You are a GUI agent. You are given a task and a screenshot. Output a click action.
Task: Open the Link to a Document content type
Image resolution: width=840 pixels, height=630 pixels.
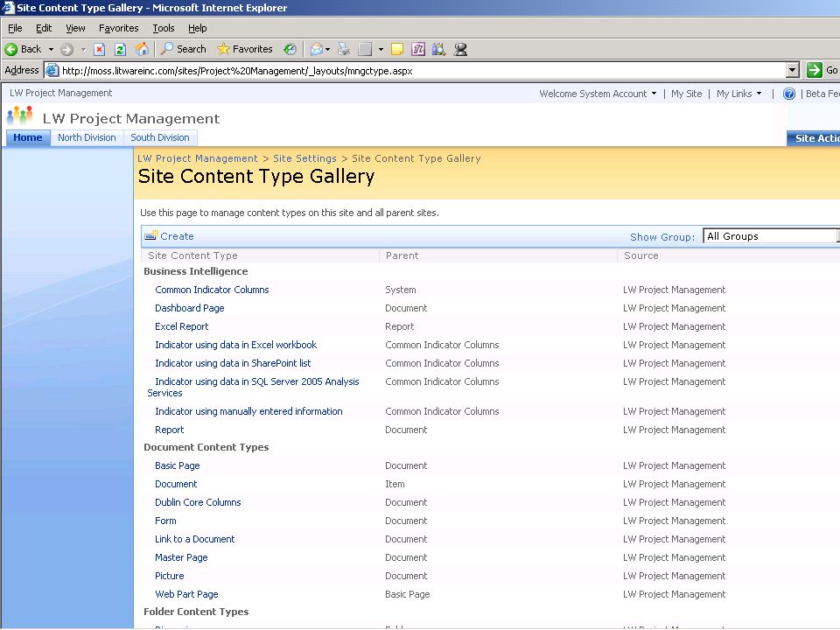click(194, 539)
